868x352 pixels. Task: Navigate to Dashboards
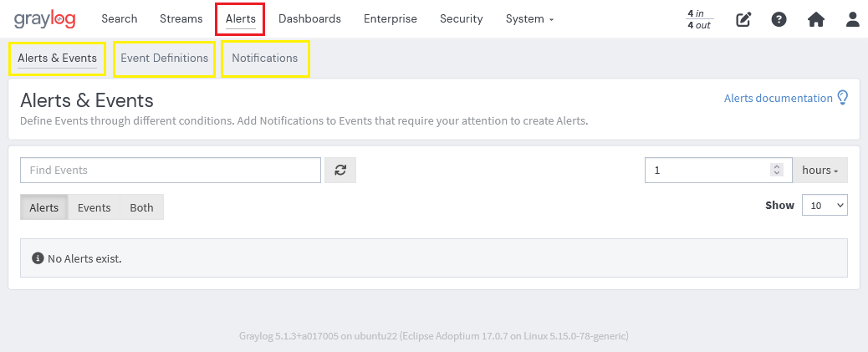[309, 19]
